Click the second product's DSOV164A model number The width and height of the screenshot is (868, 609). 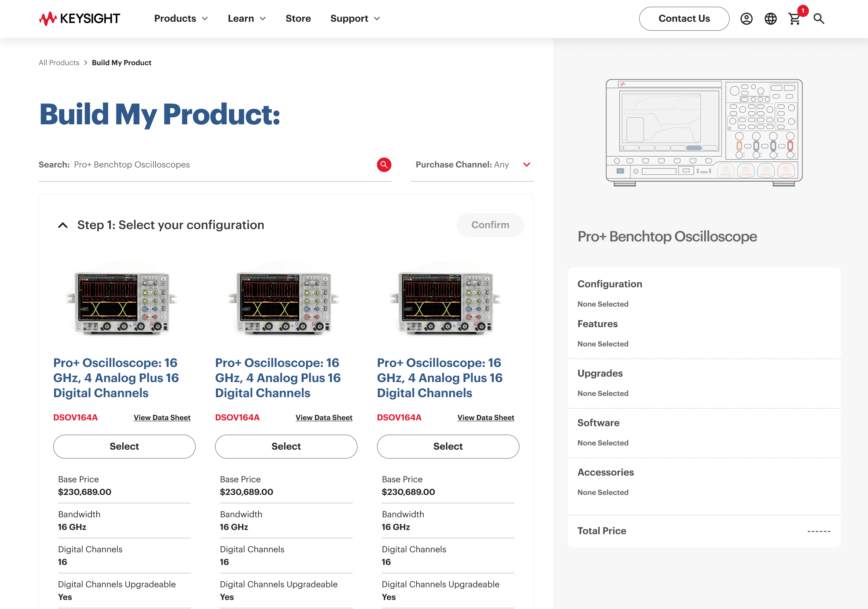click(237, 417)
